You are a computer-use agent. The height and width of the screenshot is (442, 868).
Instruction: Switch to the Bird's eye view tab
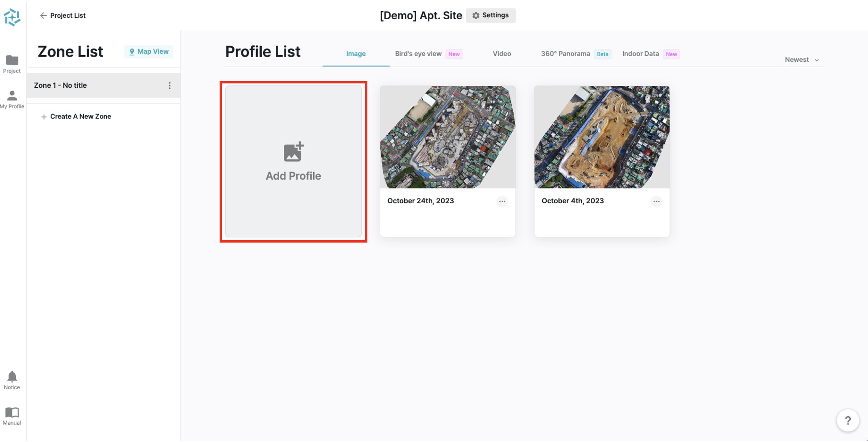[x=418, y=54]
